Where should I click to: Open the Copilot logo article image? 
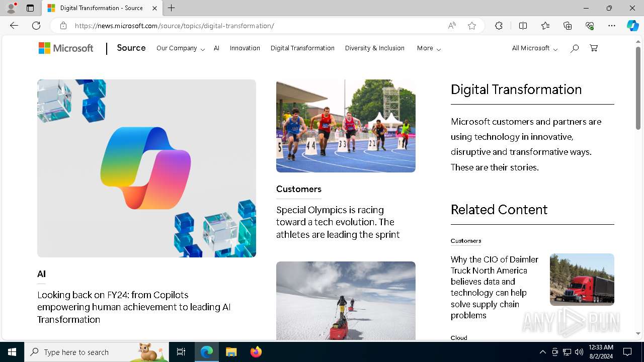146,168
